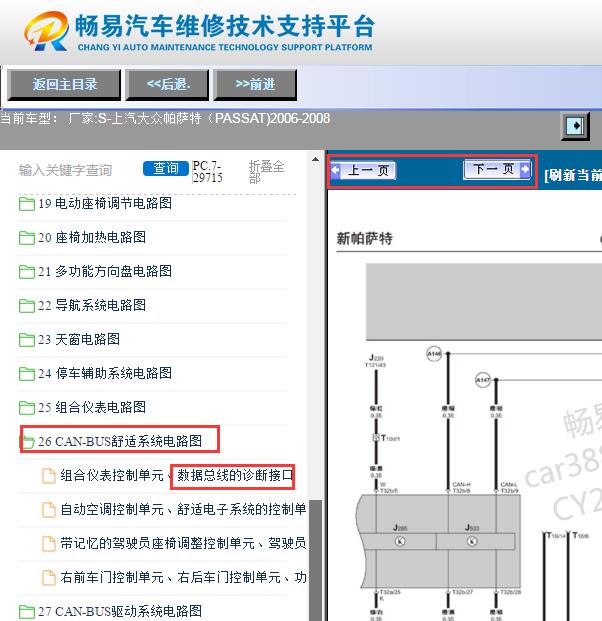This screenshot has width=602, height=621.
Task: Click folder icon of item 27
Action: pos(27,611)
